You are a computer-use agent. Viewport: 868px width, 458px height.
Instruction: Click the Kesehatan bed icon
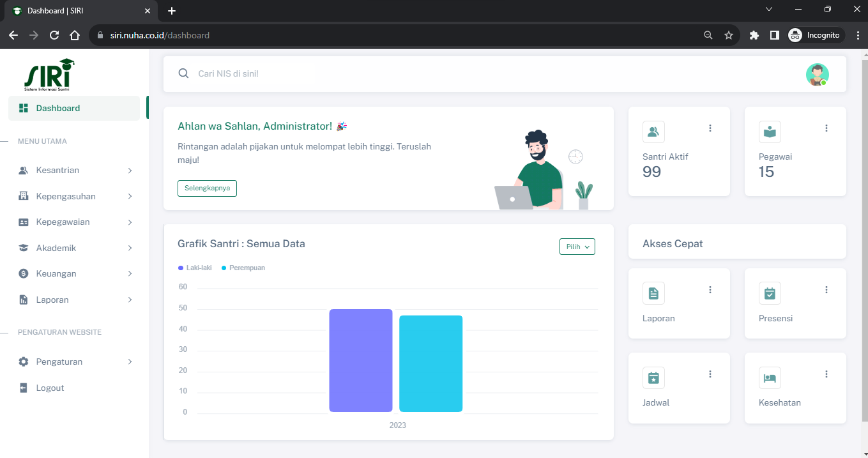770,378
